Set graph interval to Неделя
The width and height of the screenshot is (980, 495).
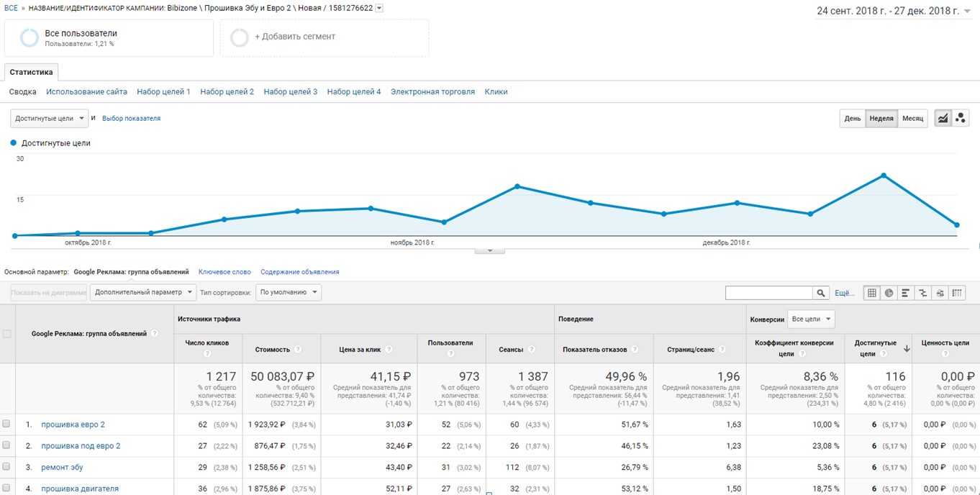point(881,119)
